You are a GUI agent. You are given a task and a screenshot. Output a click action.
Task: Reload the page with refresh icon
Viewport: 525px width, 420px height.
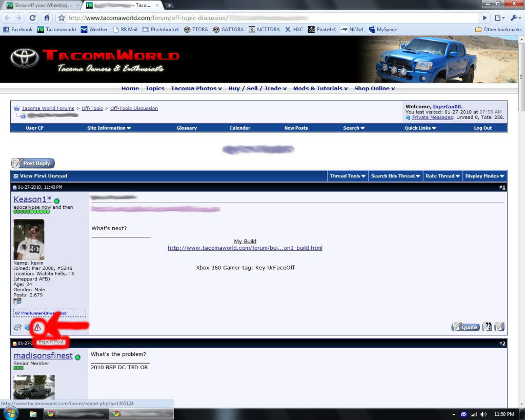(32, 18)
